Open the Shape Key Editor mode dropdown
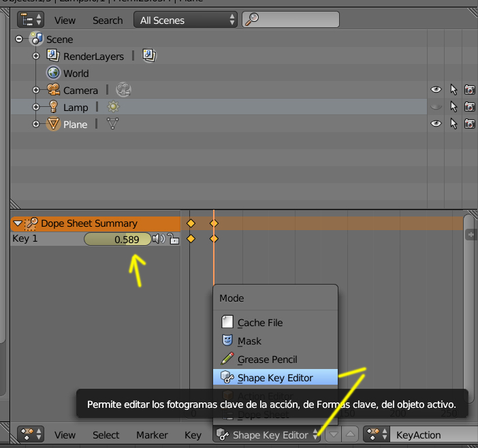This screenshot has height=448, width=478. [266, 434]
